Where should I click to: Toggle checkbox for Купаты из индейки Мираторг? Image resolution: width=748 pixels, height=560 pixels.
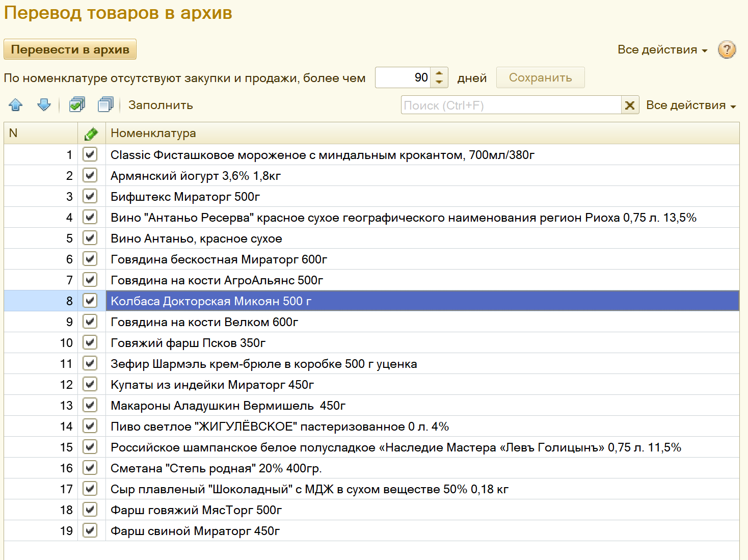(x=90, y=384)
